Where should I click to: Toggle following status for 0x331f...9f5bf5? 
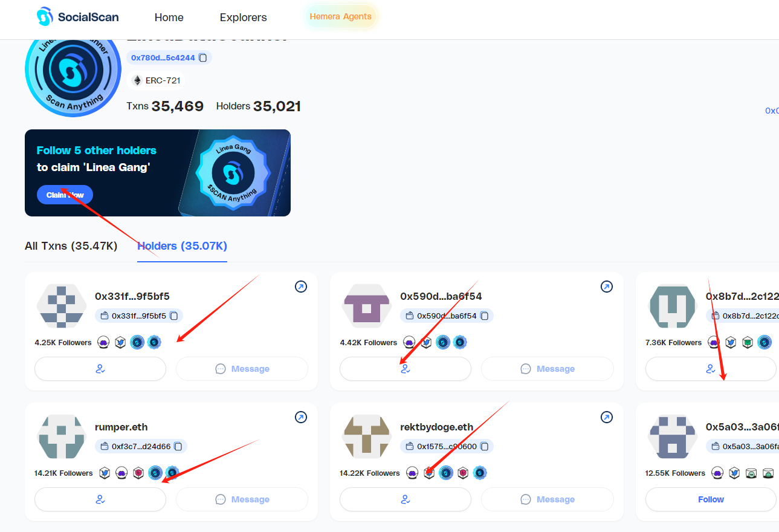[x=100, y=369]
